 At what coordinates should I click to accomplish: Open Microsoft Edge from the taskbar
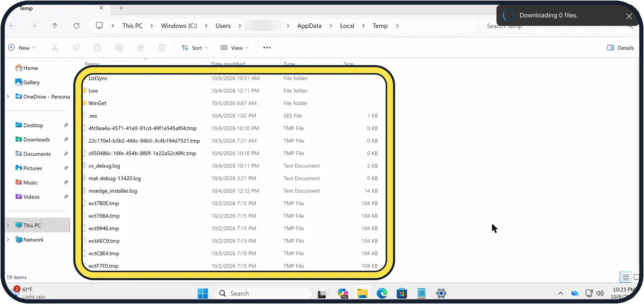click(x=382, y=293)
